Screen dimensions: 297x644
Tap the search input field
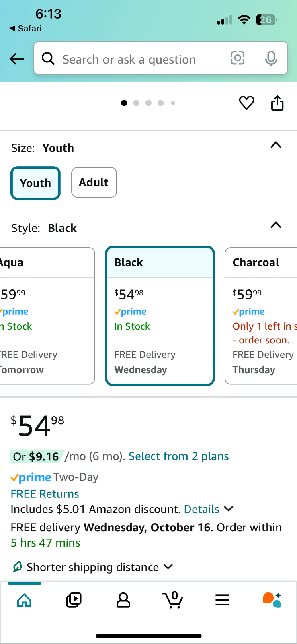point(137,59)
